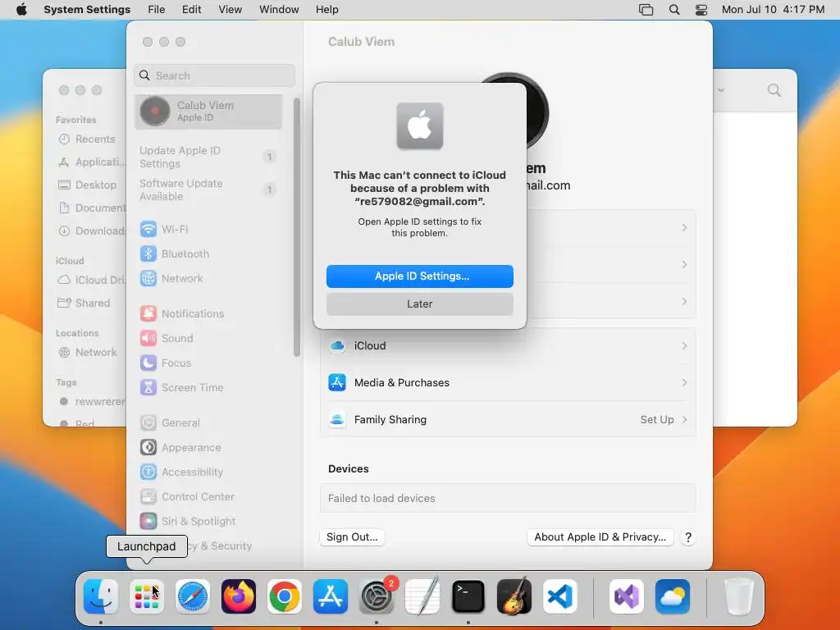Open Bluetooth settings in the sidebar
The width and height of the screenshot is (840, 630).
[x=175, y=253]
